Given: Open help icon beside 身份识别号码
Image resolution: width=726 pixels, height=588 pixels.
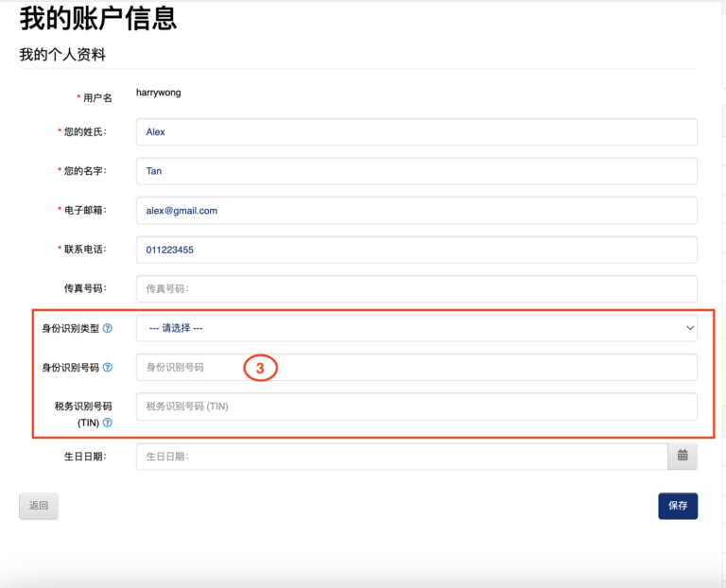Looking at the screenshot, I should [x=108, y=368].
